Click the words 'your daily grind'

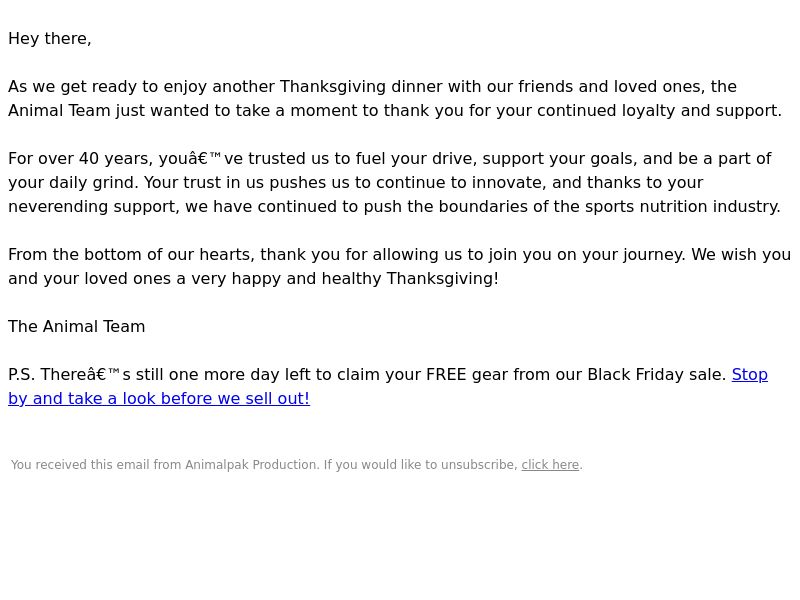[71, 183]
